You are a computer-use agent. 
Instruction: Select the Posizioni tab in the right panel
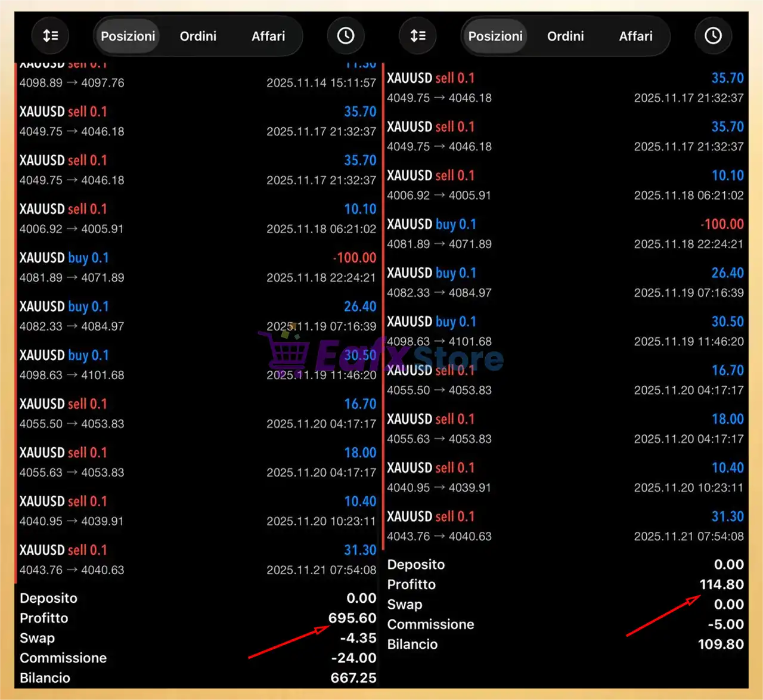pos(495,36)
